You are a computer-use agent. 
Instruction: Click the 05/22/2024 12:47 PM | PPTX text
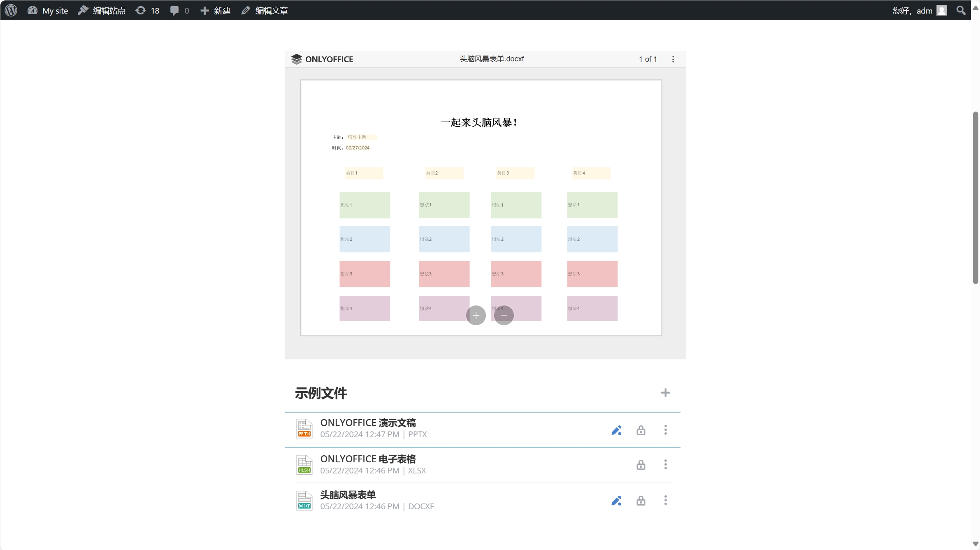coord(374,434)
